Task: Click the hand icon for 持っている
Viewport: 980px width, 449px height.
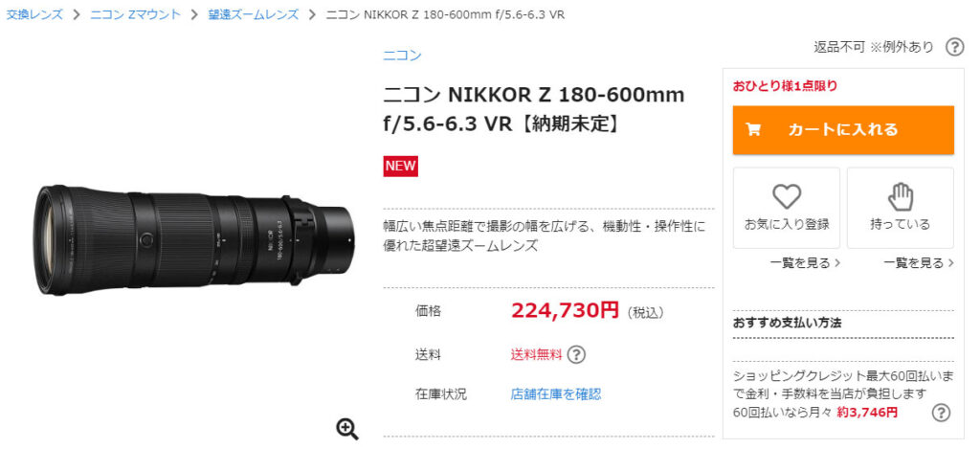Action: pyautogui.click(x=901, y=196)
